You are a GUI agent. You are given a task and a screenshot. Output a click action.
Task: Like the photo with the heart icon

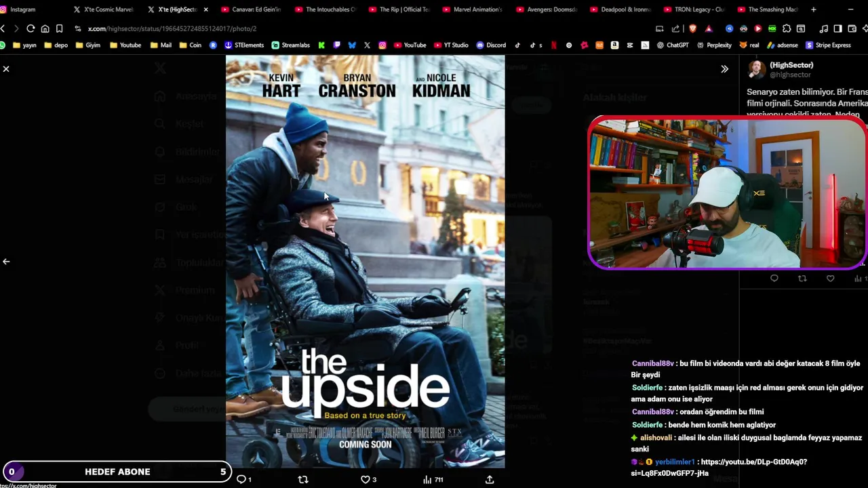click(x=368, y=479)
